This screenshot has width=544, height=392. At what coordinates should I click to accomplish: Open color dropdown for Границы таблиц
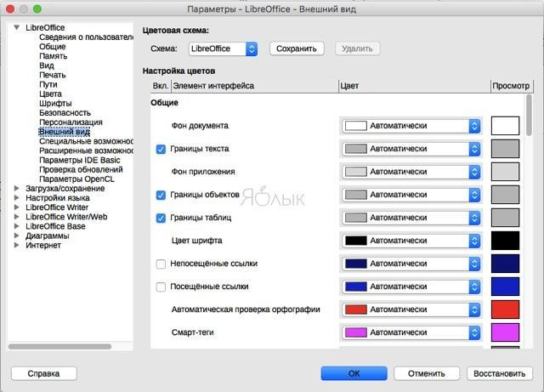[411, 218]
